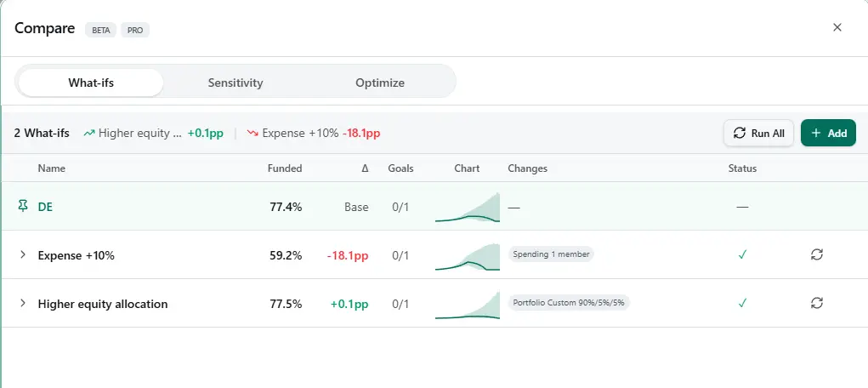The width and height of the screenshot is (868, 388).
Task: Switch to the Sensitivity tab
Action: coord(235,83)
